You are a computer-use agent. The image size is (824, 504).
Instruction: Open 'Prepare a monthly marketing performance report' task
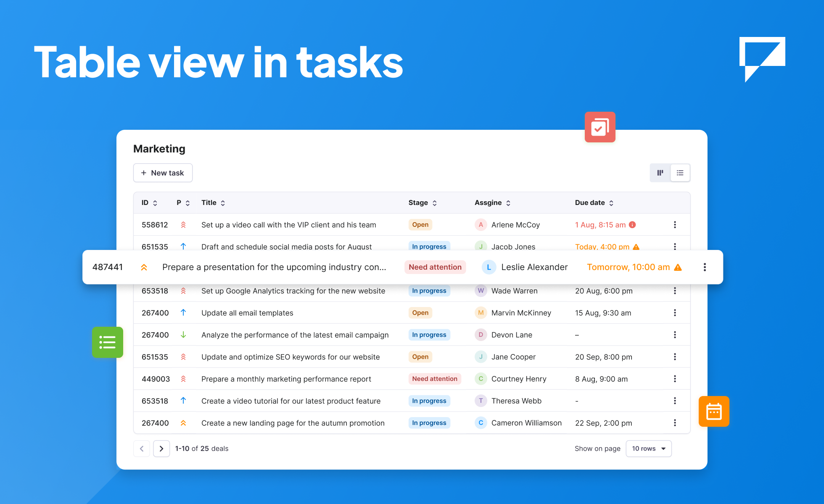(286, 379)
